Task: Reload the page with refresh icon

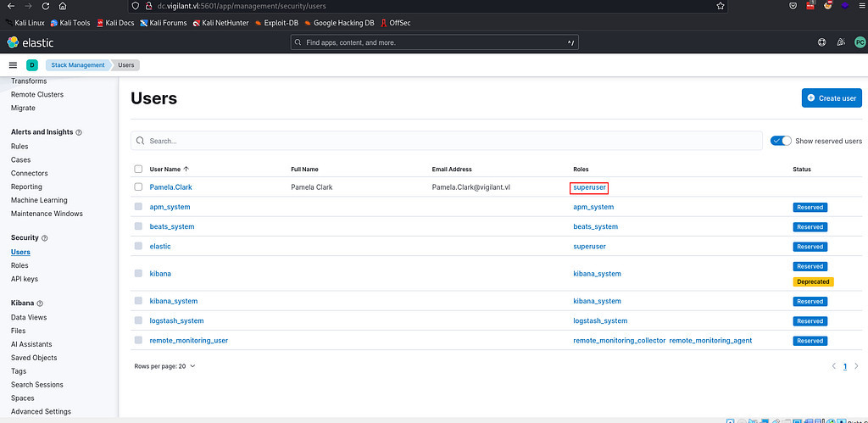Action: click(x=46, y=6)
